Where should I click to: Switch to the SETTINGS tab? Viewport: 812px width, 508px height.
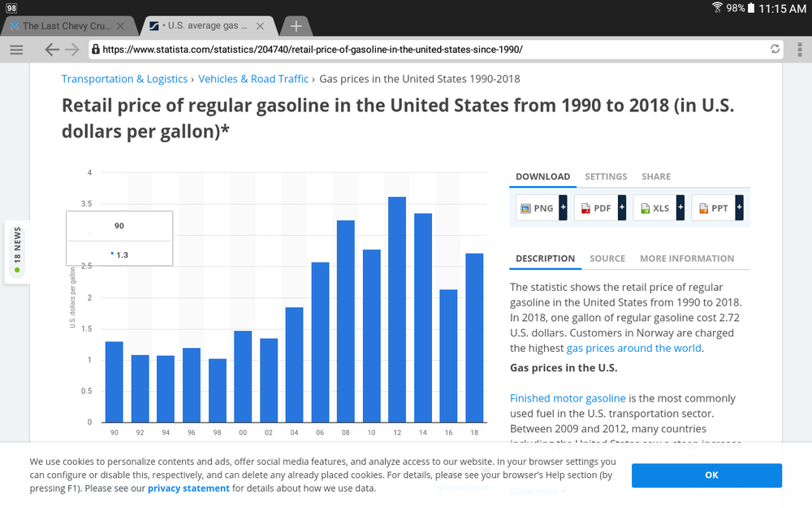(606, 176)
